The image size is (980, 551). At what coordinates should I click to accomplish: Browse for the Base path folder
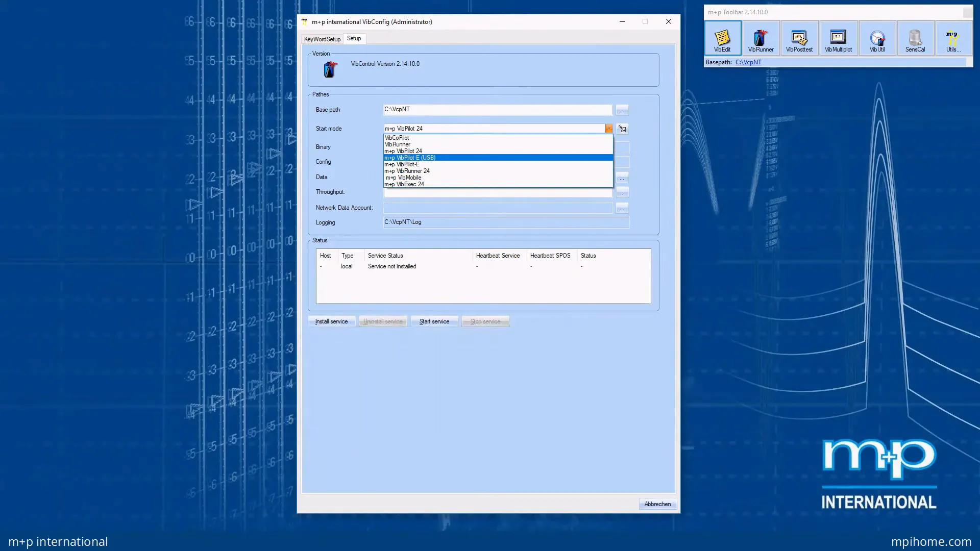622,110
